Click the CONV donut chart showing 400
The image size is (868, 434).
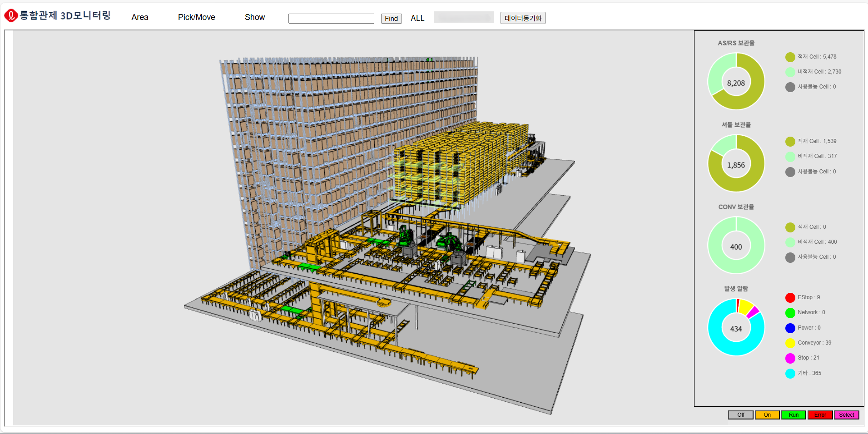[736, 245]
